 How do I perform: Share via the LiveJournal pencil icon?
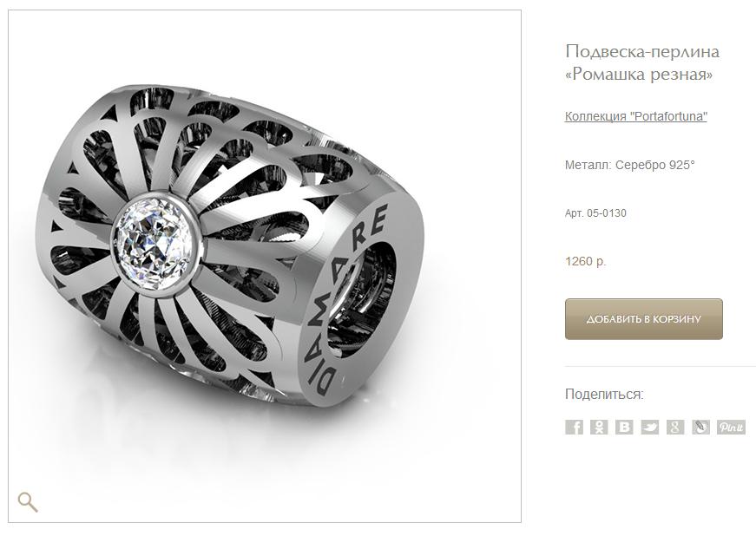700,427
